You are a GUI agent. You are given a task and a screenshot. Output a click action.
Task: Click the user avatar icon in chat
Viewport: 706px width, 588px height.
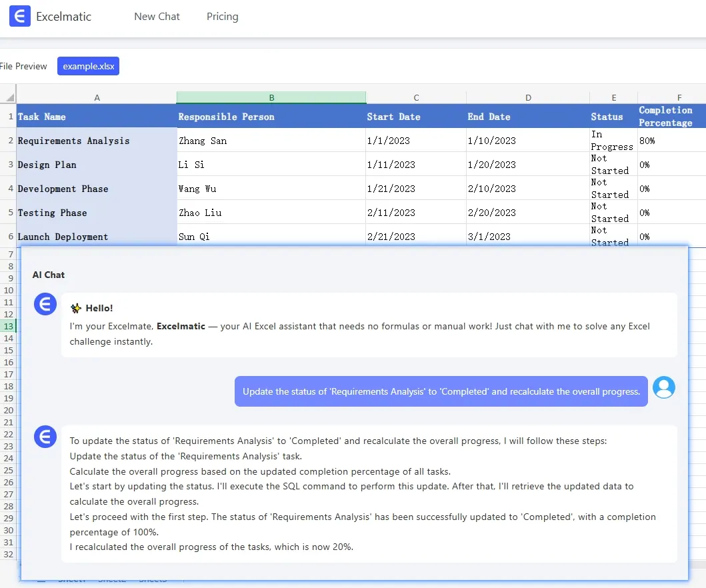point(663,387)
